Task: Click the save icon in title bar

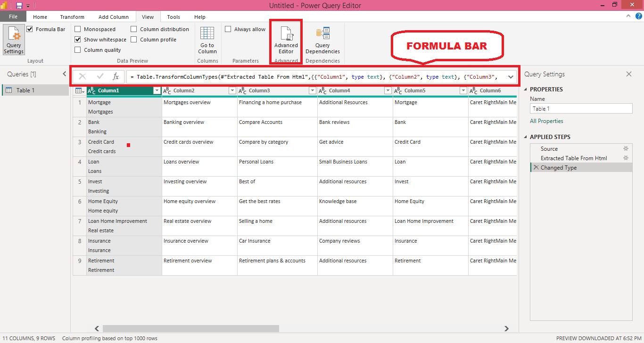Action: [19, 5]
